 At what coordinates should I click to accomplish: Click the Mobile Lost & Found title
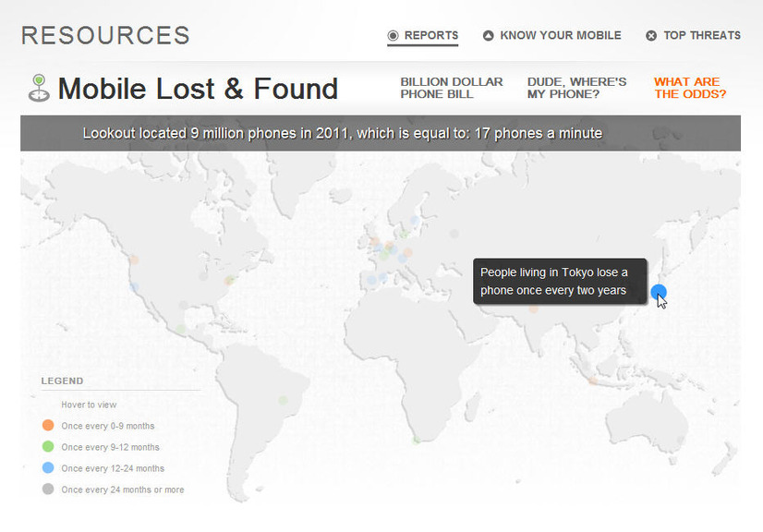[198, 89]
